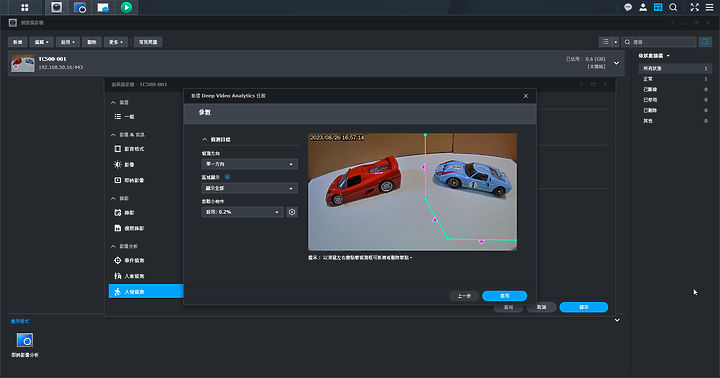This screenshot has height=378, width=720.
Task: Click the magenta direction arrow beside blue car
Action: click(x=423, y=167)
